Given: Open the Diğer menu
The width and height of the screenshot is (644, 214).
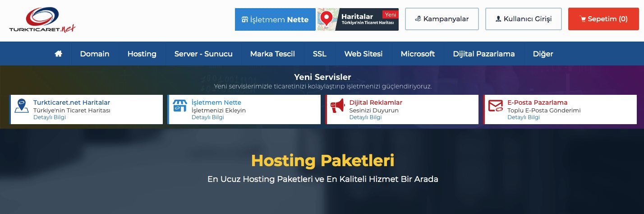Looking at the screenshot, I should click(x=543, y=54).
